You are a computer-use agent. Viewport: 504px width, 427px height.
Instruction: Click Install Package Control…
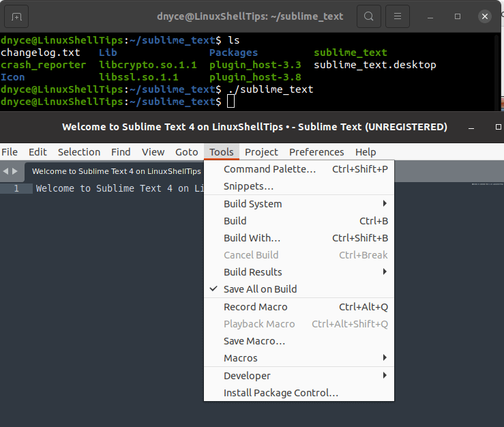pyautogui.click(x=299, y=393)
